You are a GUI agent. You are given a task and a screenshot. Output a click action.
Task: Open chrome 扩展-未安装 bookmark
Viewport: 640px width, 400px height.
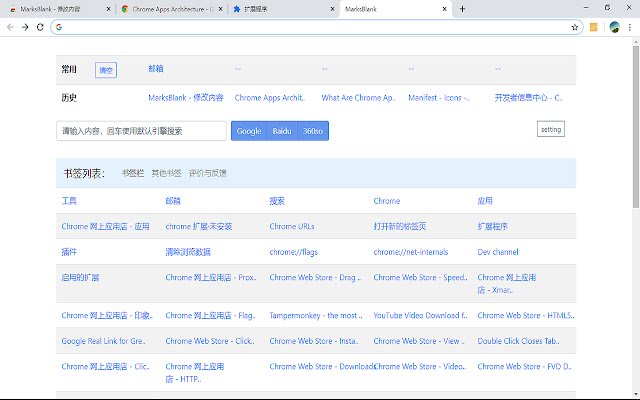click(199, 227)
